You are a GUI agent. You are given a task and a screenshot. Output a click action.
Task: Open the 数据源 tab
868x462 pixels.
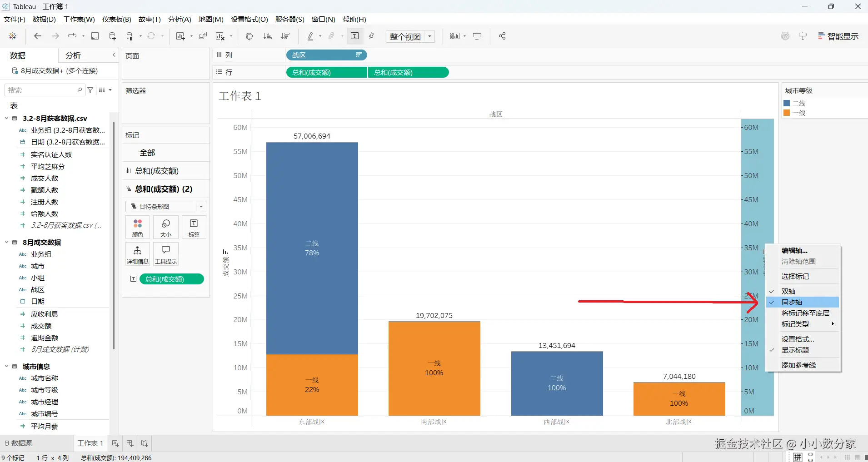pyautogui.click(x=18, y=443)
